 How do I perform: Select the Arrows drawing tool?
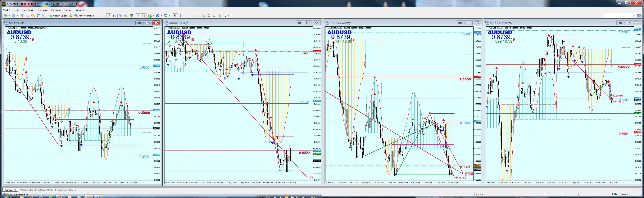[x=225, y=16]
